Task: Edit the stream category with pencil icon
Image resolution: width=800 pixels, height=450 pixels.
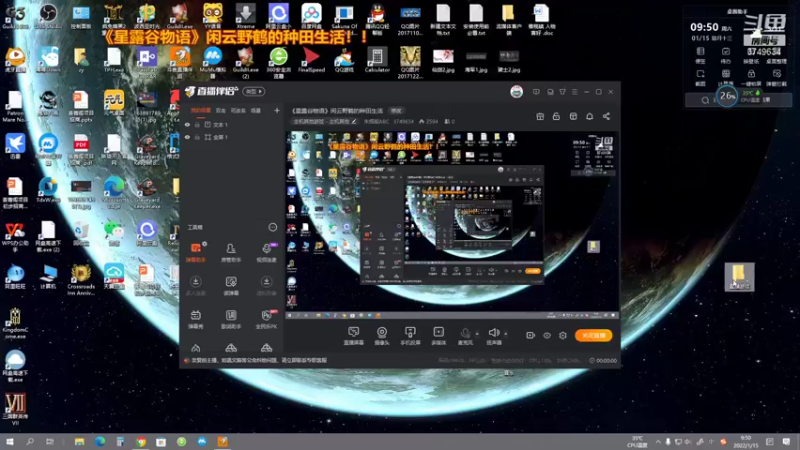Action: pos(354,121)
